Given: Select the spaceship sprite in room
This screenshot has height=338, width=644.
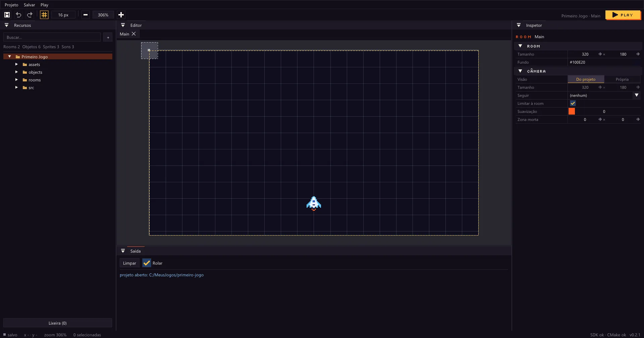Looking at the screenshot, I should [x=314, y=203].
